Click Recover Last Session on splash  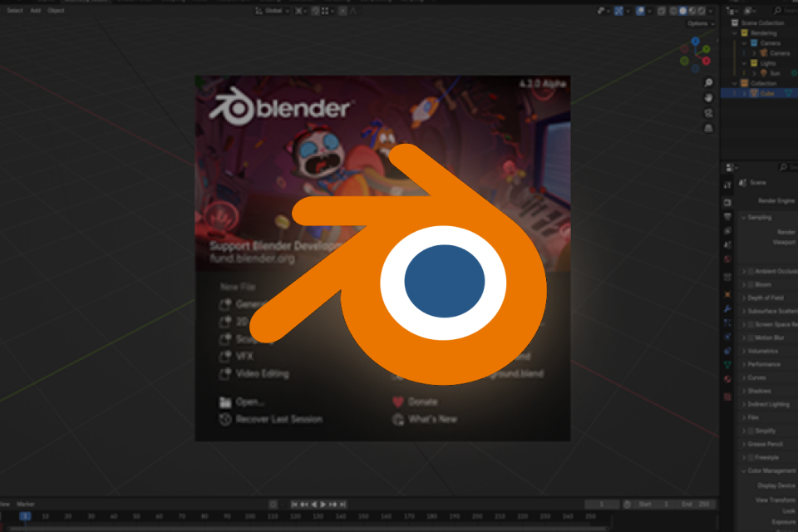[271, 419]
